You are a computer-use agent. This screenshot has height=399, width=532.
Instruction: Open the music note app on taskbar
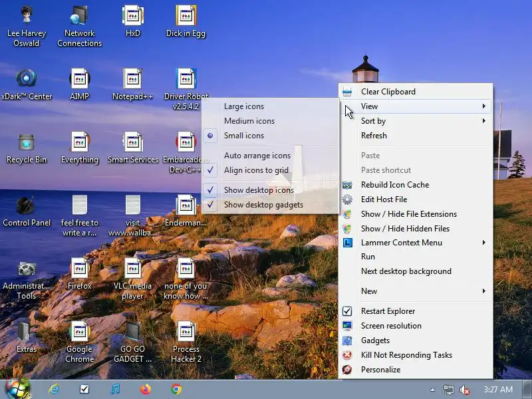pyautogui.click(x=115, y=389)
